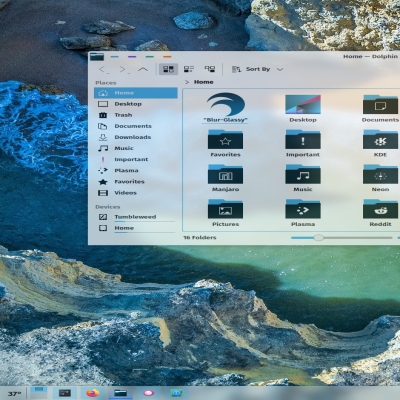
Task: Open the Sort By dropdown
Action: tap(257, 69)
